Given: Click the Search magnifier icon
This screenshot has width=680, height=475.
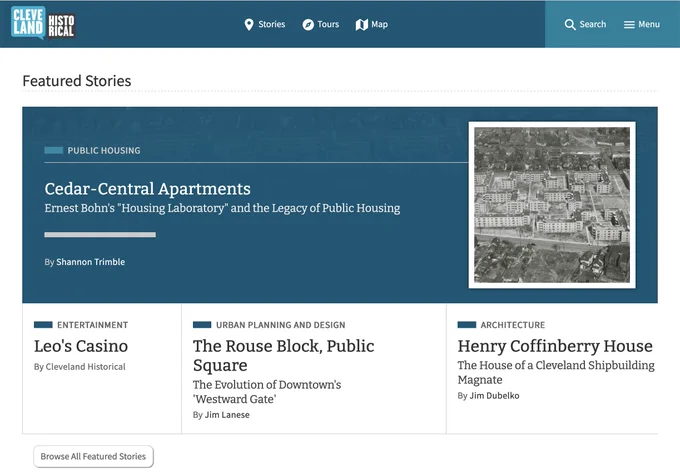Looking at the screenshot, I should point(570,25).
